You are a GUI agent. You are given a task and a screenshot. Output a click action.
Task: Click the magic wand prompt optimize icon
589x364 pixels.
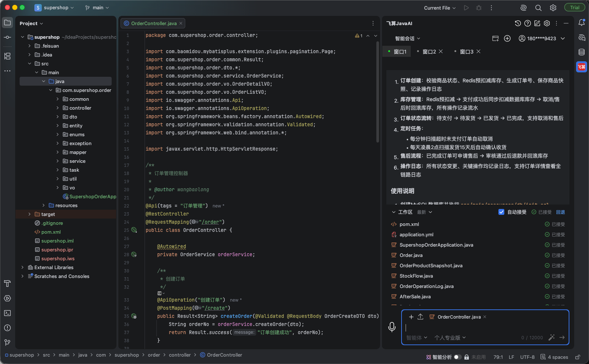(x=551, y=337)
